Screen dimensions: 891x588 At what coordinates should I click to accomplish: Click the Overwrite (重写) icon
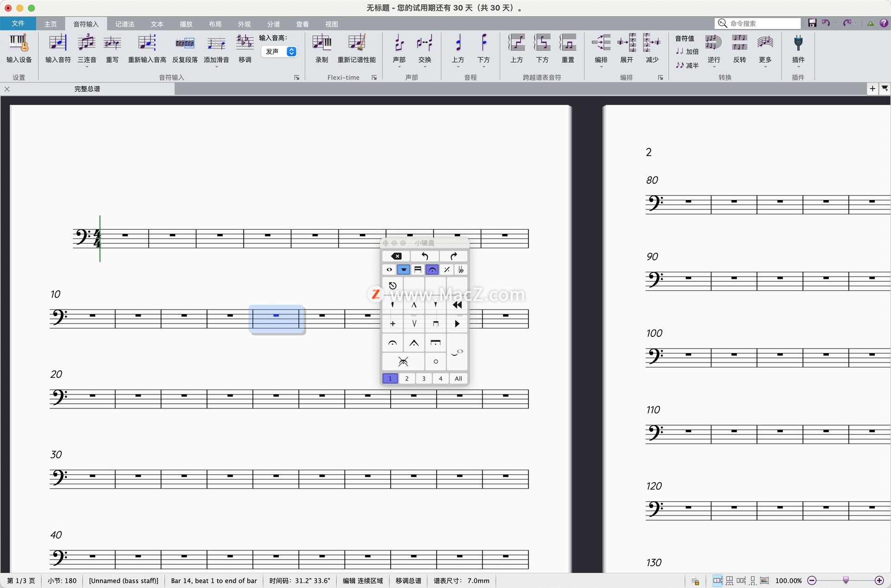(x=112, y=48)
